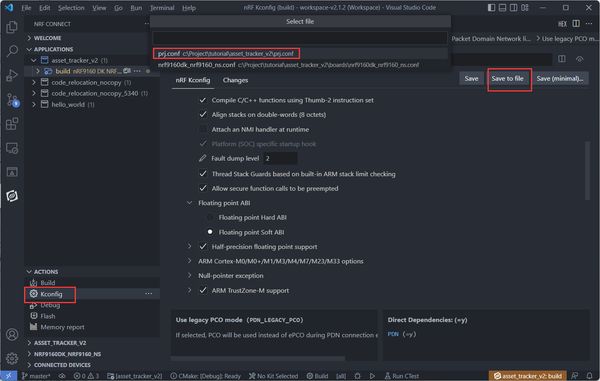
Task: Run the Kconfig action
Action: pyautogui.click(x=51, y=294)
